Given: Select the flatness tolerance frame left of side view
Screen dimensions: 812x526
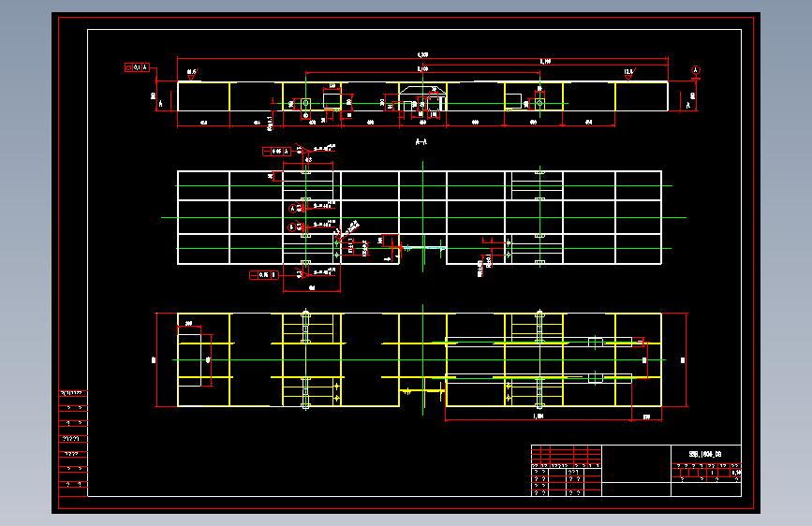Looking at the screenshot, I should click(x=138, y=67).
